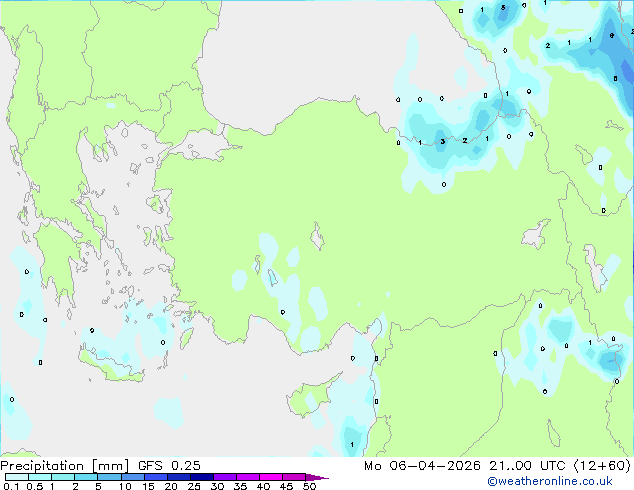
Task: Click the '35' legend scale label
Action: coord(240,486)
